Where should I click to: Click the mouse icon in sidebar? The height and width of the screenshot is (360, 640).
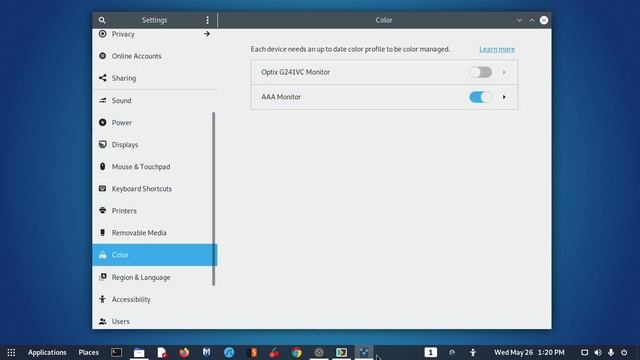[102, 166]
